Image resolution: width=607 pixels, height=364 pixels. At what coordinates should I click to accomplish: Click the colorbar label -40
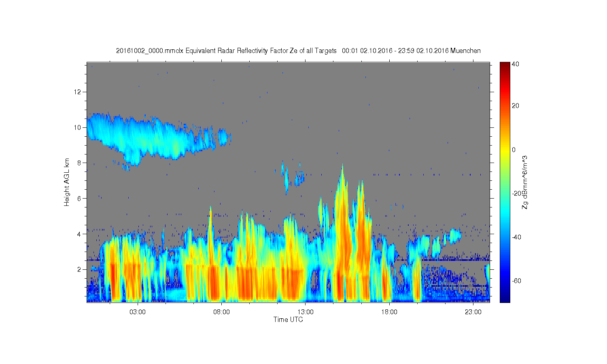[x=517, y=237]
